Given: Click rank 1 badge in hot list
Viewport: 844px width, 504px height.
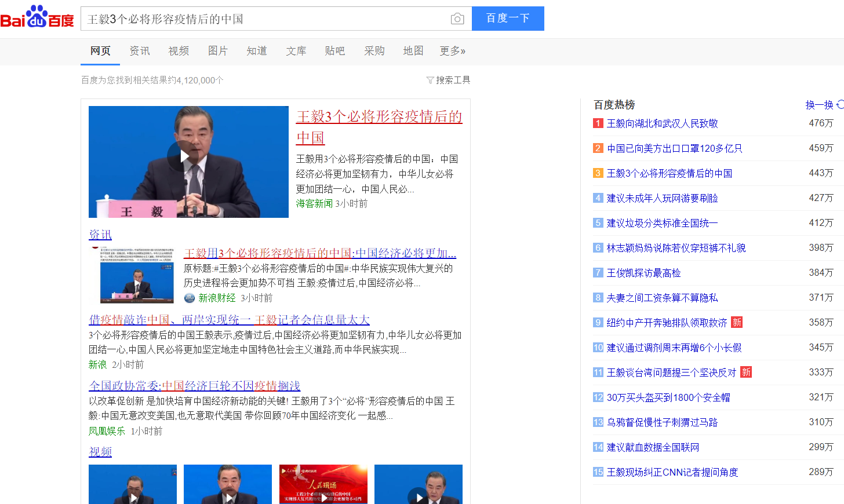Looking at the screenshot, I should [x=598, y=123].
